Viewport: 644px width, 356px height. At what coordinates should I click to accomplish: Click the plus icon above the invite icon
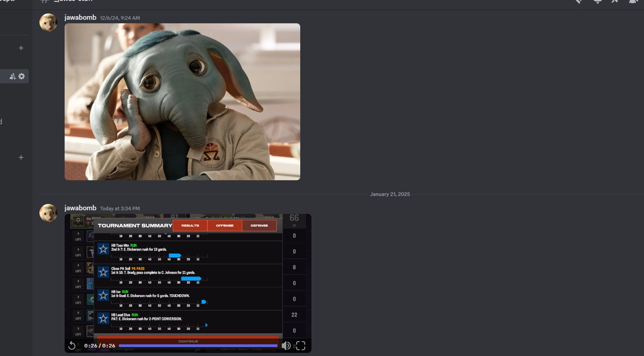pyautogui.click(x=21, y=48)
